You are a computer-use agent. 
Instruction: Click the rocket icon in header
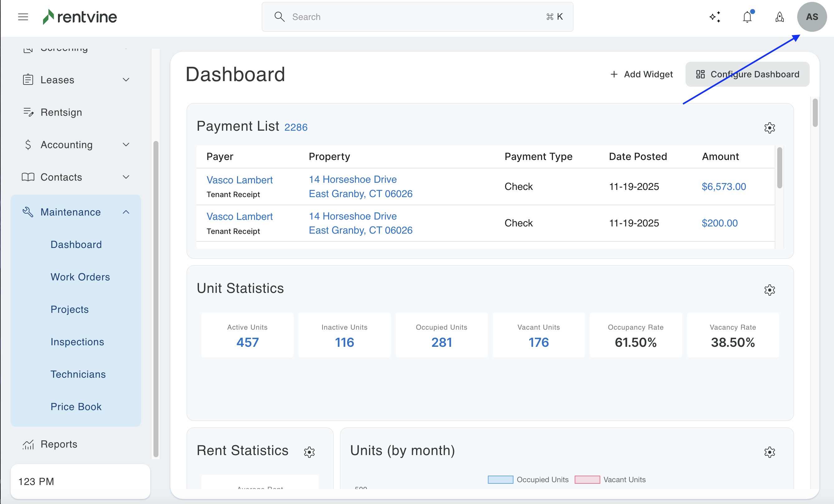coord(779,17)
